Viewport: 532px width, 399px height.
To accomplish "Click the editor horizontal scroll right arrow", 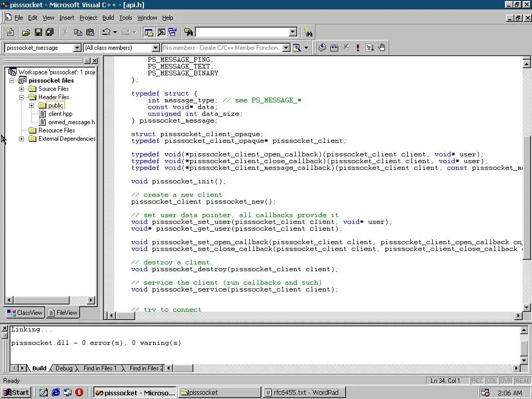I will pyautogui.click(x=518, y=315).
